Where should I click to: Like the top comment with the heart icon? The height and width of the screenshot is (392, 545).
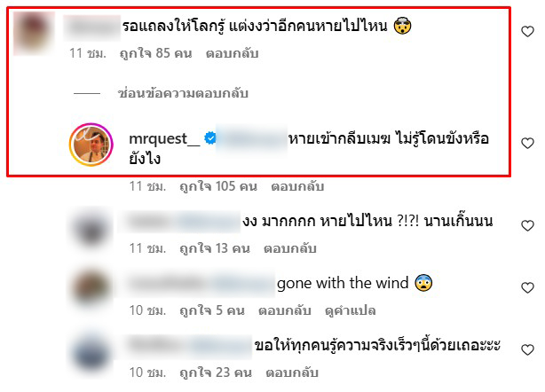click(x=527, y=32)
